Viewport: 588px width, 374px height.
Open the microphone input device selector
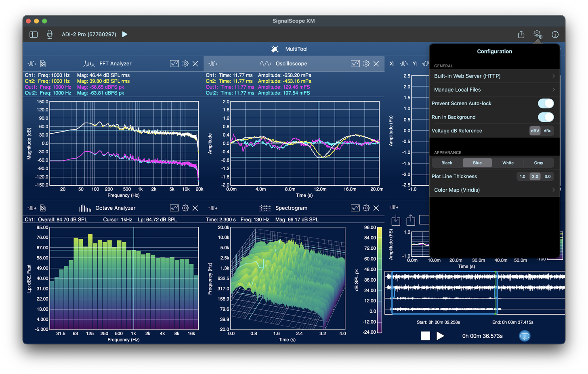click(x=50, y=35)
